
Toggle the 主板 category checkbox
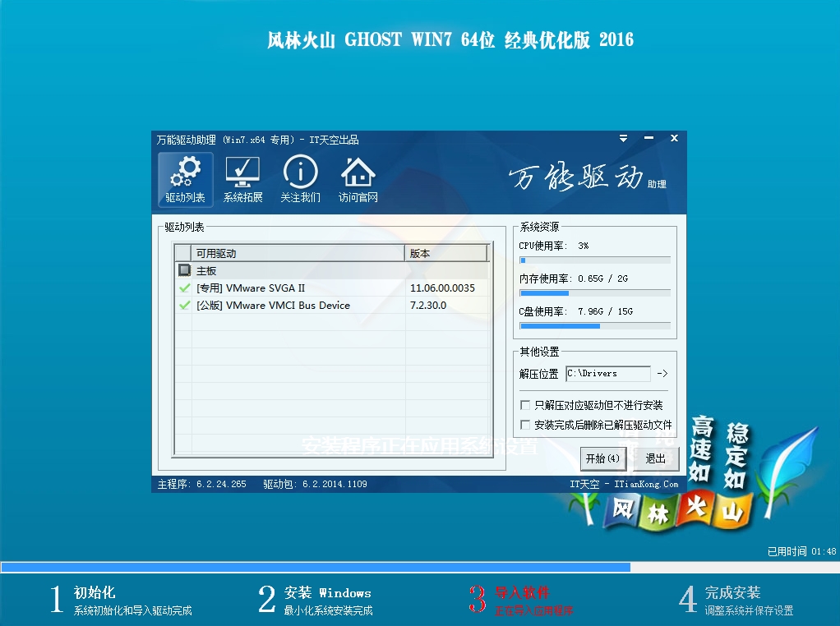184,270
